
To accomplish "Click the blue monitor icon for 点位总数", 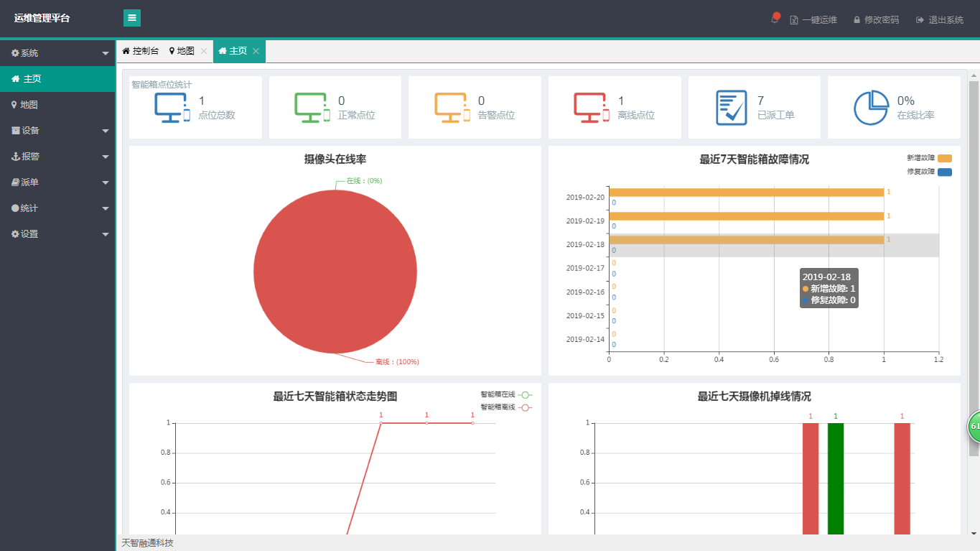I will [x=172, y=108].
